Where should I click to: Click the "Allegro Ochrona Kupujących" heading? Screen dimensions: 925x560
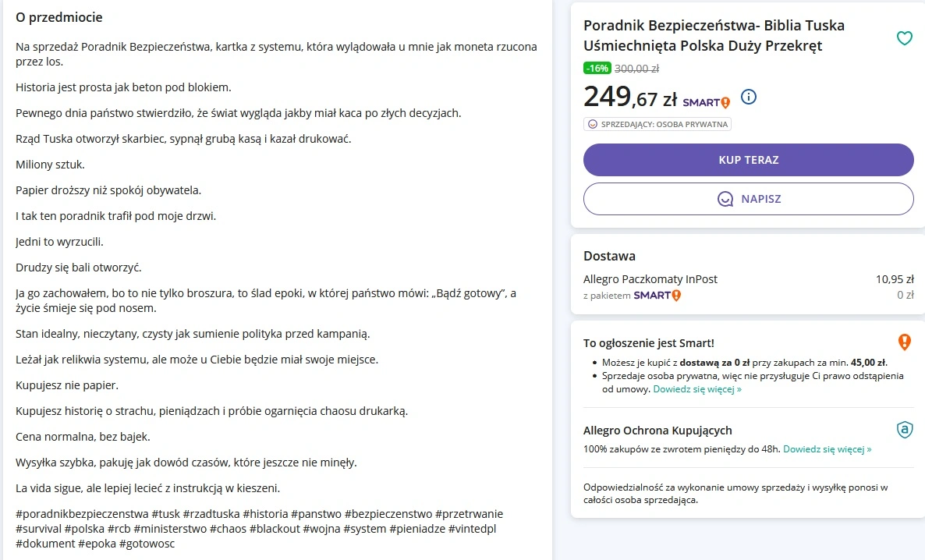[657, 431]
